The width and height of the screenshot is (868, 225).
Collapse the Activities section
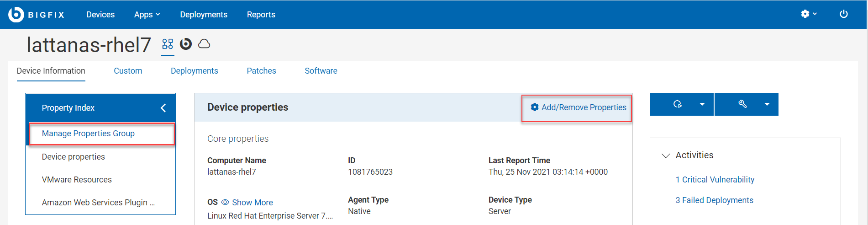point(666,155)
